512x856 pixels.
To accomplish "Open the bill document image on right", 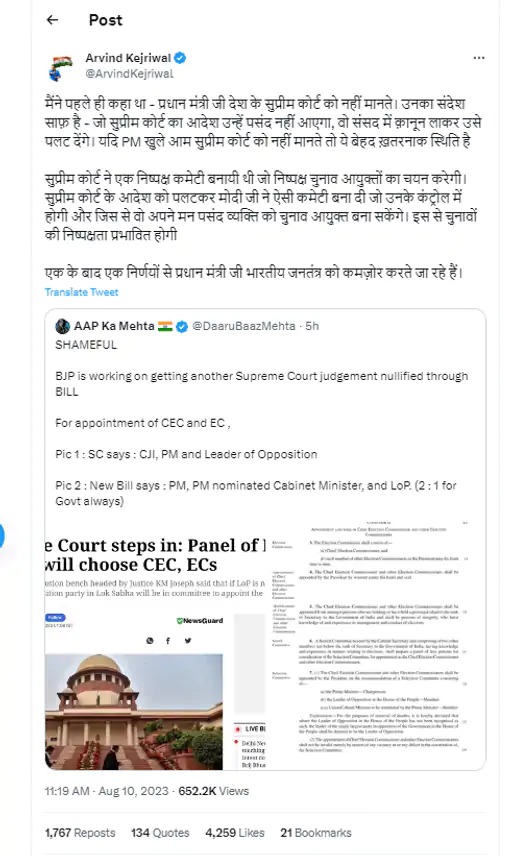I will coord(377,645).
